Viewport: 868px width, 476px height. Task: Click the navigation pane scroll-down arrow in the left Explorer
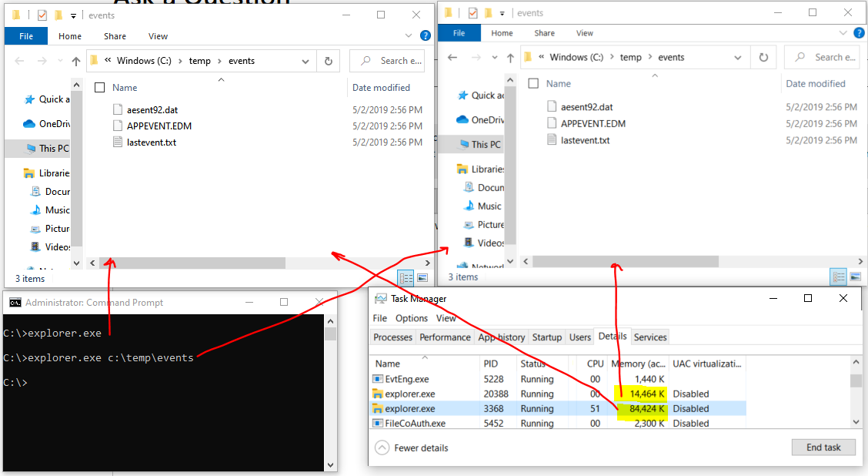(76, 263)
